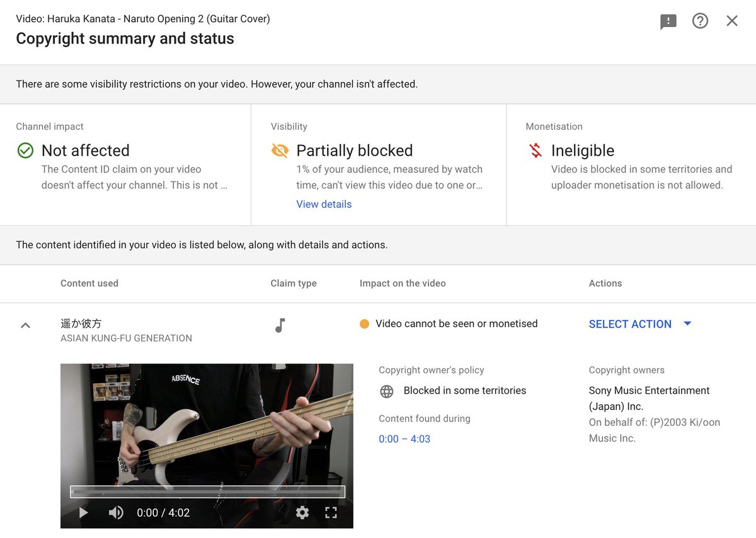
Task: Click ASIAN KUNG-FU GENERATION artist name
Action: pyautogui.click(x=126, y=338)
